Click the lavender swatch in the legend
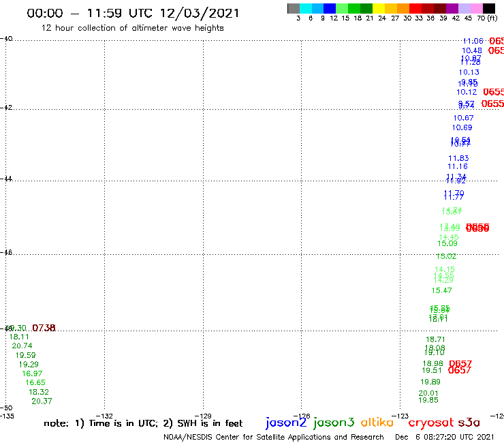This screenshot has height=443, width=504. 464,8
